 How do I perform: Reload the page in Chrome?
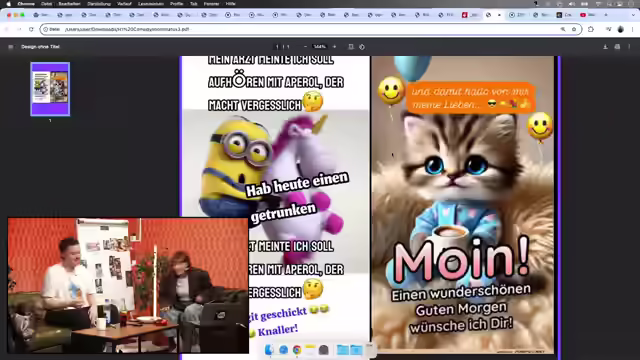(x=31, y=29)
